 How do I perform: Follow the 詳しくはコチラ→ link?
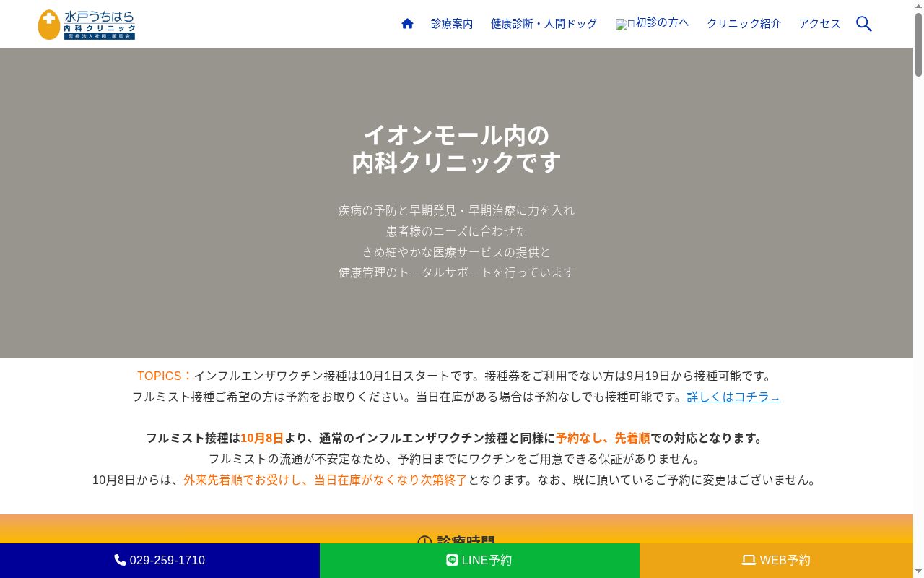coord(733,397)
